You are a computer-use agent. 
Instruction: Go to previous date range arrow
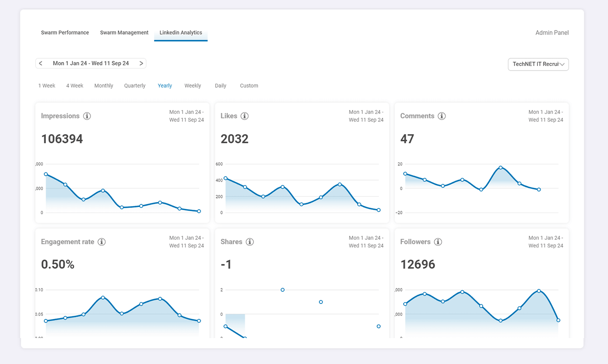click(41, 64)
